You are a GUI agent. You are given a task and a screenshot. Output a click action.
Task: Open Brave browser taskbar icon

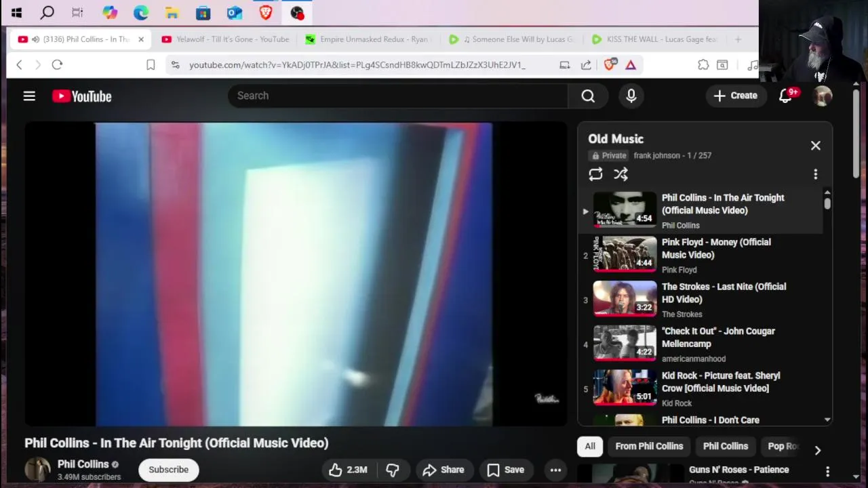pos(265,12)
